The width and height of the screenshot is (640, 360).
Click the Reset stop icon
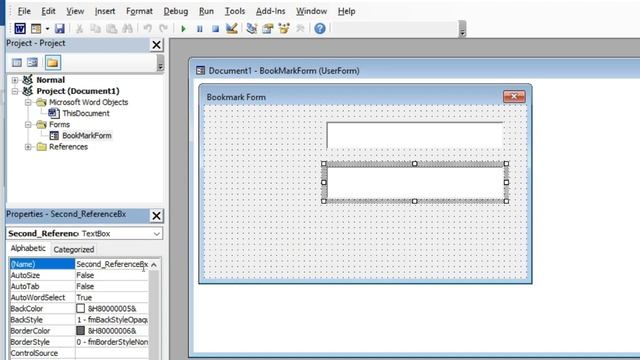216,29
